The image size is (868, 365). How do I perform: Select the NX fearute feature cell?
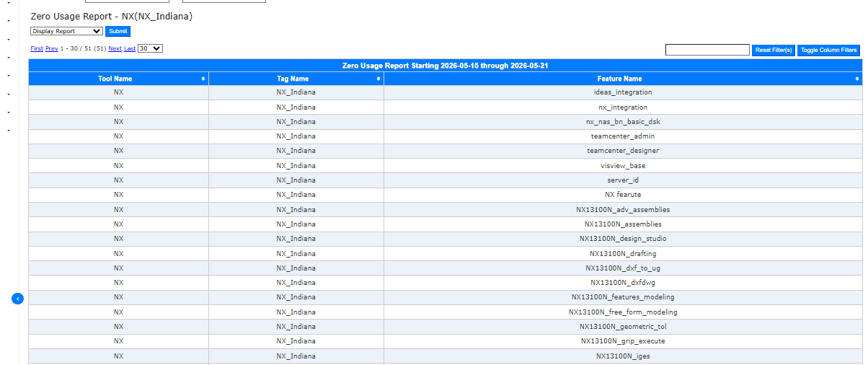point(623,195)
